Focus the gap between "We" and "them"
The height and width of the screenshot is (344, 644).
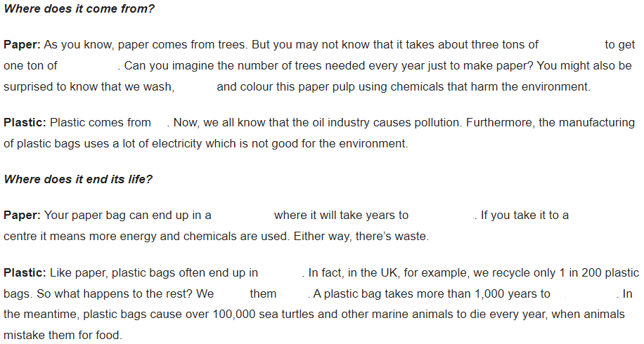point(231,294)
